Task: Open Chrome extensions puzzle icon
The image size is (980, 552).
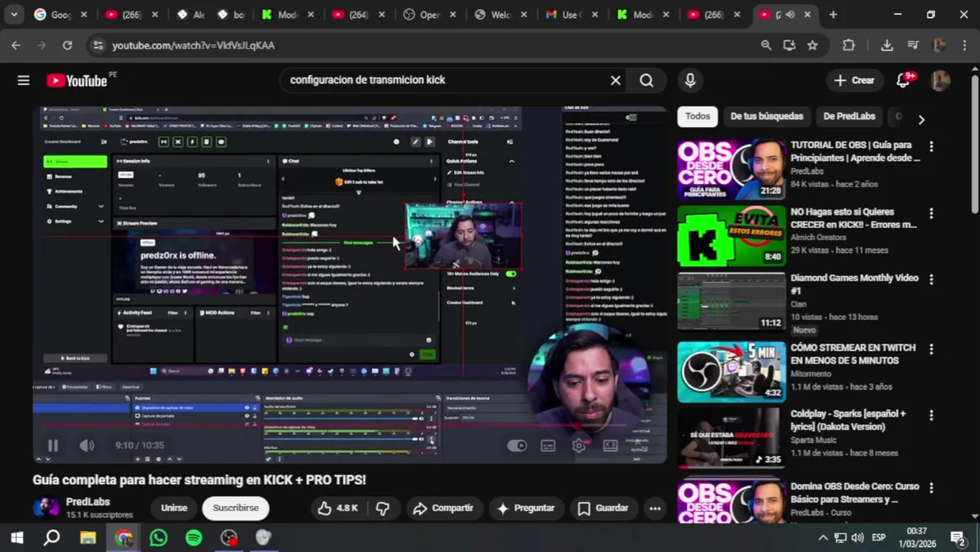Action: tap(848, 45)
